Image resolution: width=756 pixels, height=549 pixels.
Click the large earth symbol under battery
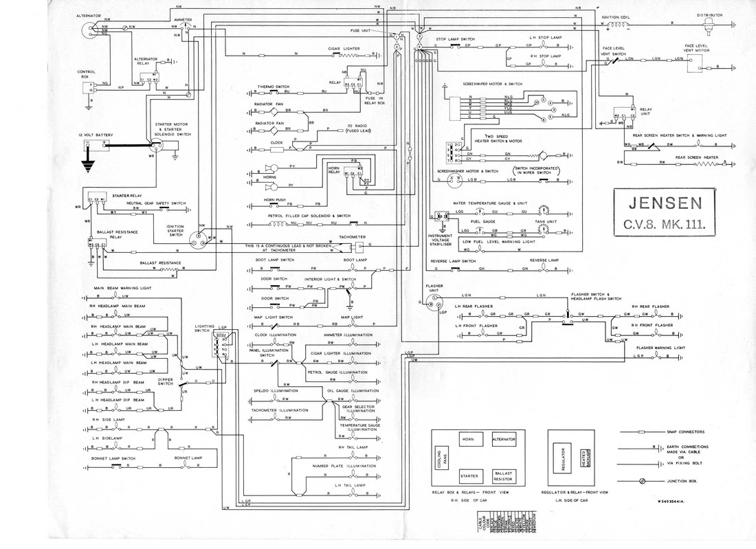[87, 167]
